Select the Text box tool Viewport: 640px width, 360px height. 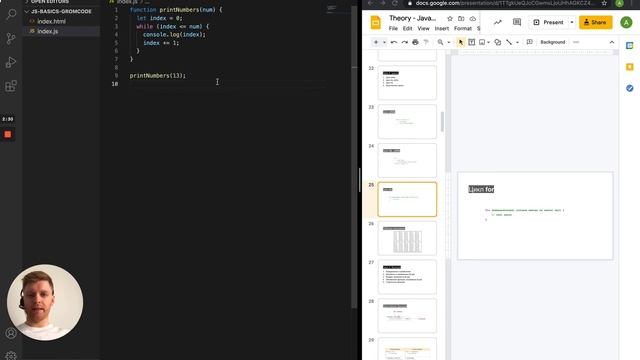click(471, 42)
